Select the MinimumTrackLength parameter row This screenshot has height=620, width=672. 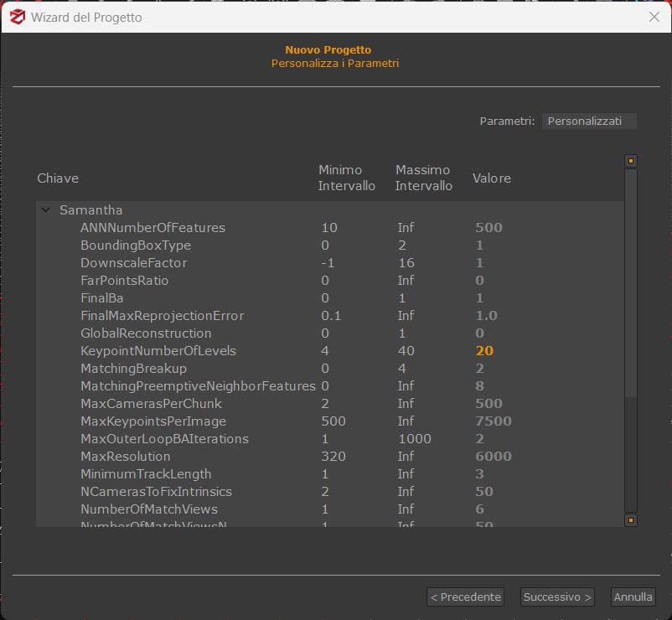330,474
